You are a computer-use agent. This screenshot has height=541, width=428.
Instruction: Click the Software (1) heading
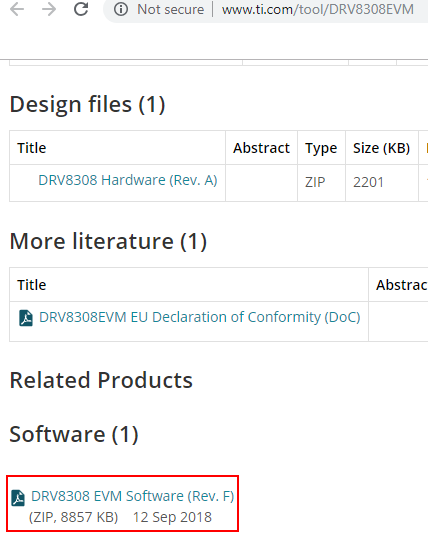[74, 434]
